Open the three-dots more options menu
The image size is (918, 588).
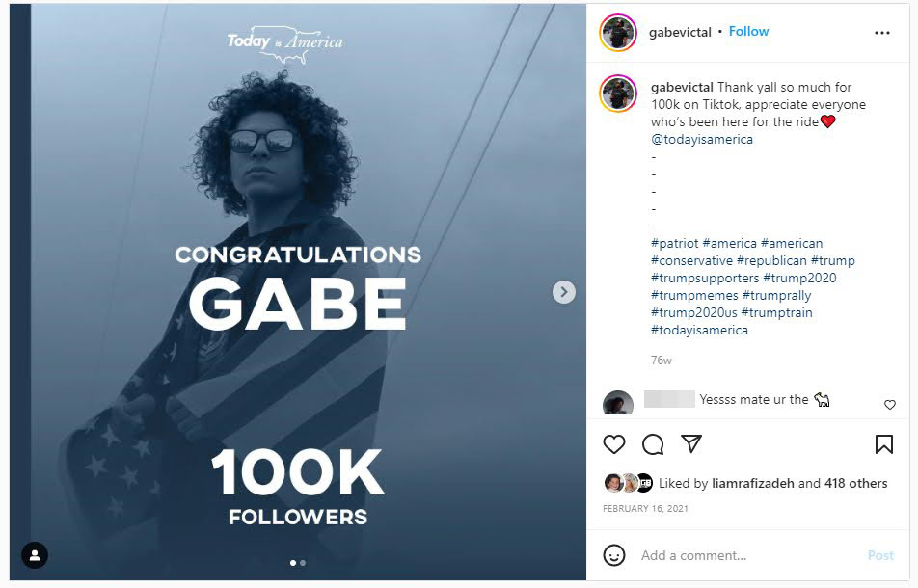881,32
